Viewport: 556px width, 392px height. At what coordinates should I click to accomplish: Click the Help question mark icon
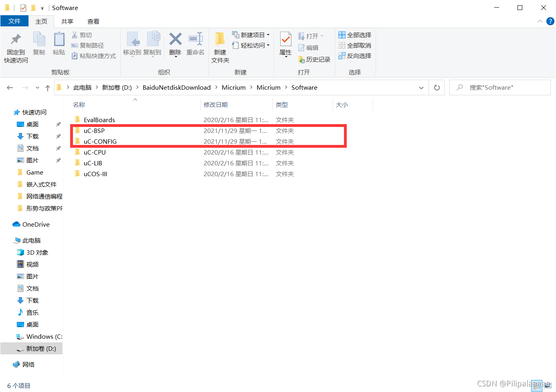550,21
